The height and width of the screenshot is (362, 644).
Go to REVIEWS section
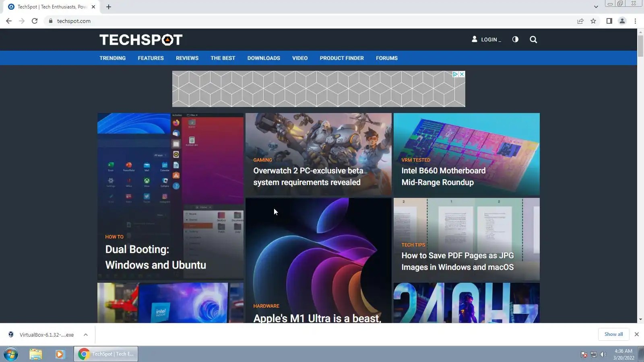187,58
